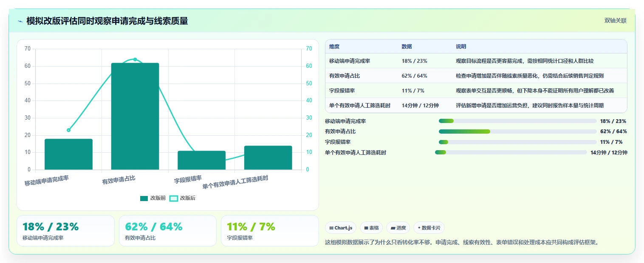Click the description starting 观察目标流程是否更容易完成
Image resolution: width=644 pixels, height=263 pixels.
(525, 61)
